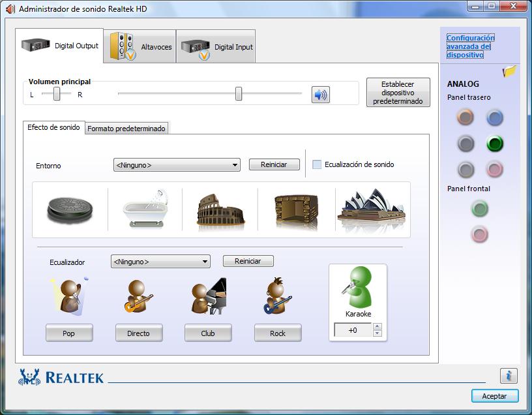Click the Realtek crab logo
Screen dimensions: 532x415
[x=29, y=377]
